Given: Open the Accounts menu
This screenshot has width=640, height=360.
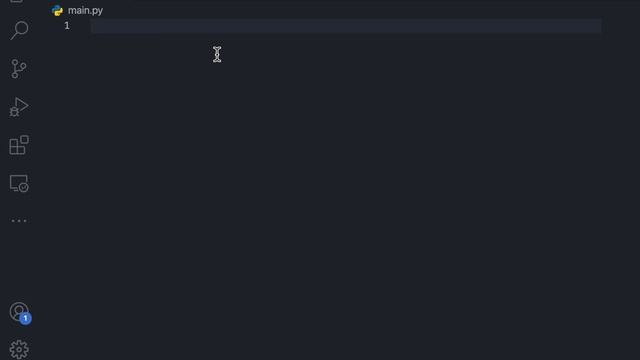Looking at the screenshot, I should [18, 312].
